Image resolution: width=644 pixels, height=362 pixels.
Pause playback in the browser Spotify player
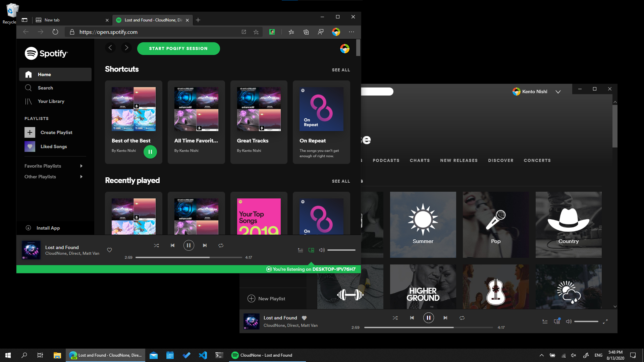189,245
